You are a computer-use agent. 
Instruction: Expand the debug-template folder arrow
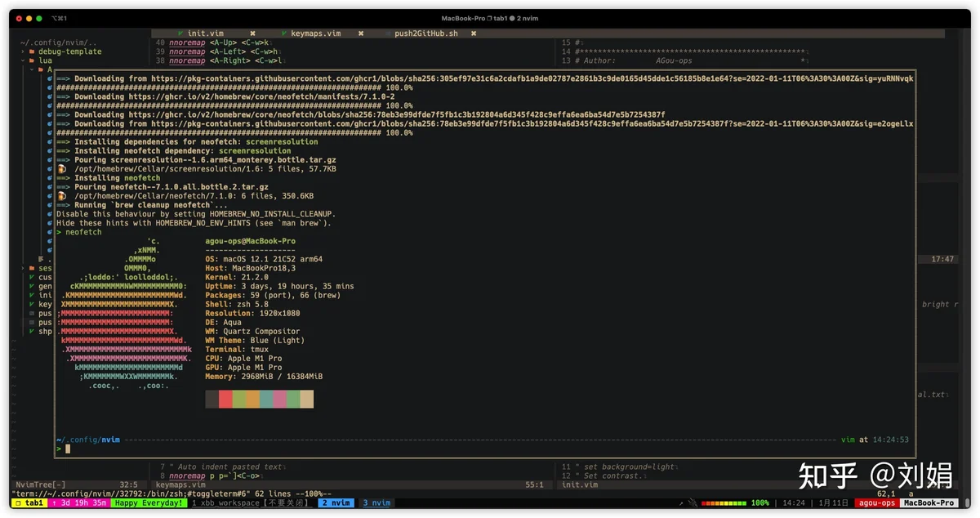(x=23, y=51)
